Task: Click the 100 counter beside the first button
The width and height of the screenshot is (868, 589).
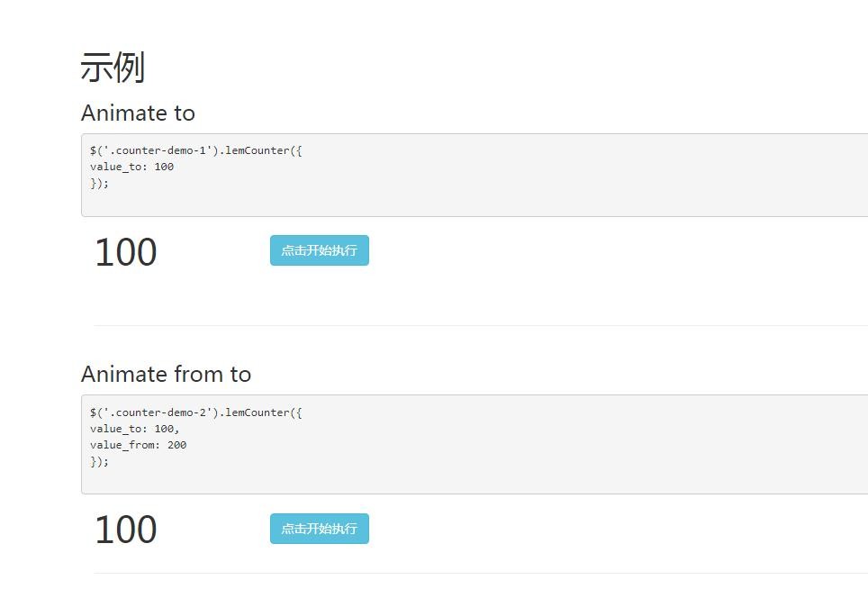Action: tap(126, 252)
